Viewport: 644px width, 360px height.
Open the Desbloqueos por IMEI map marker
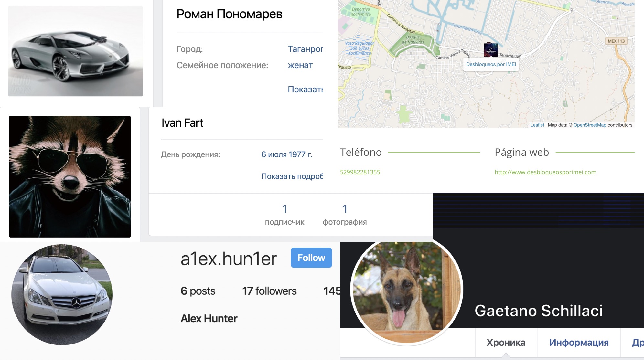click(x=491, y=49)
